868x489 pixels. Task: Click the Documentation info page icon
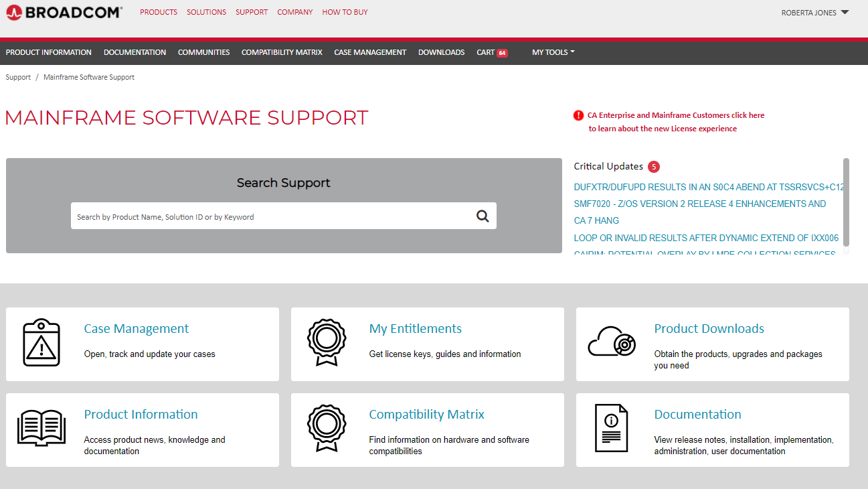point(611,429)
